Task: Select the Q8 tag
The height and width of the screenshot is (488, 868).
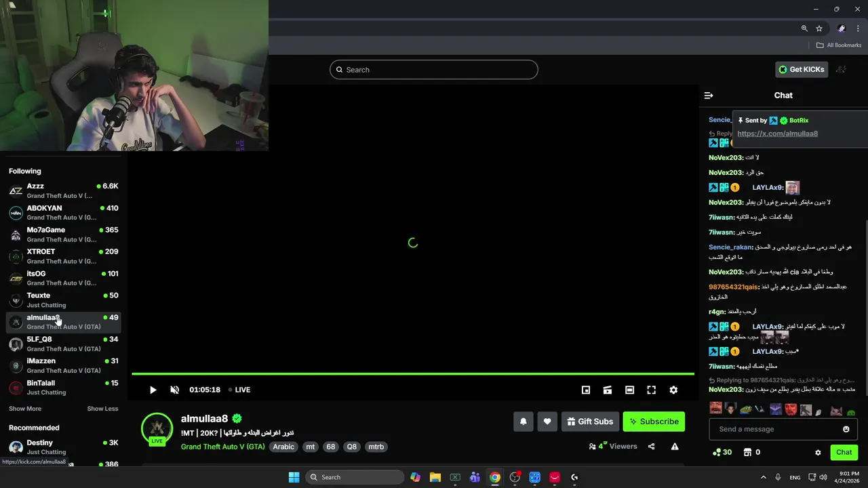Action: (x=351, y=447)
